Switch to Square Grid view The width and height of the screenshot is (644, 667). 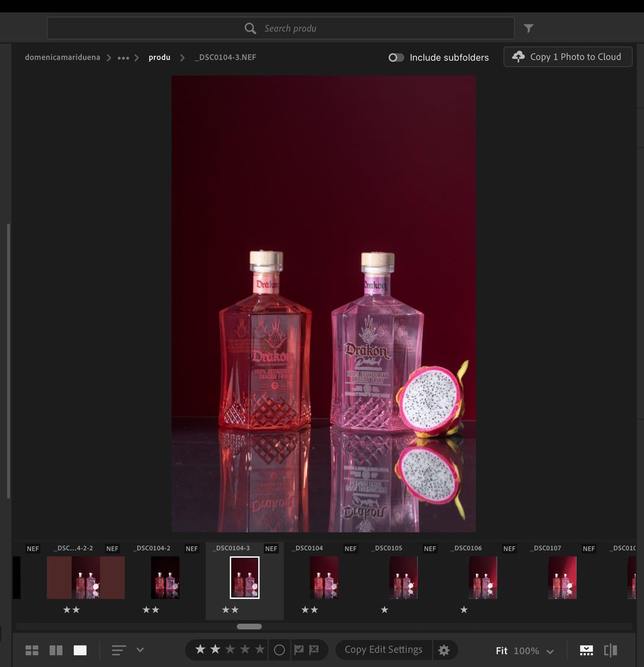56,650
